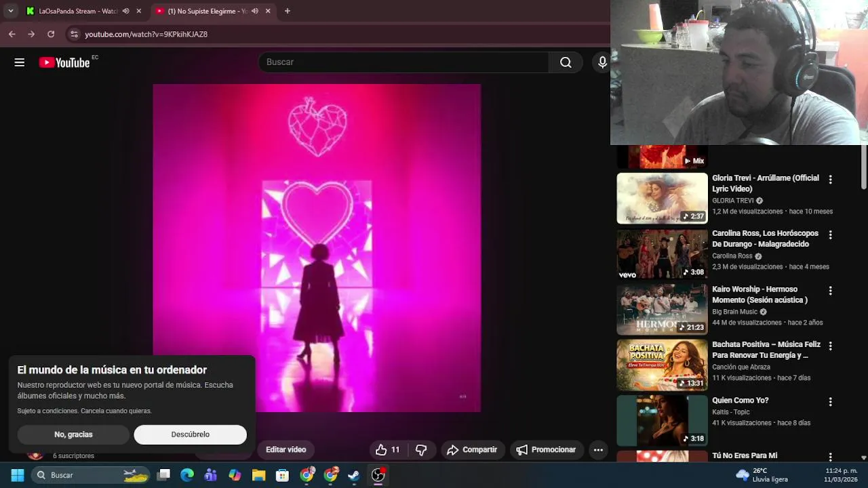The image size is (868, 488).
Task: Like the video with thumbs up
Action: tap(387, 449)
